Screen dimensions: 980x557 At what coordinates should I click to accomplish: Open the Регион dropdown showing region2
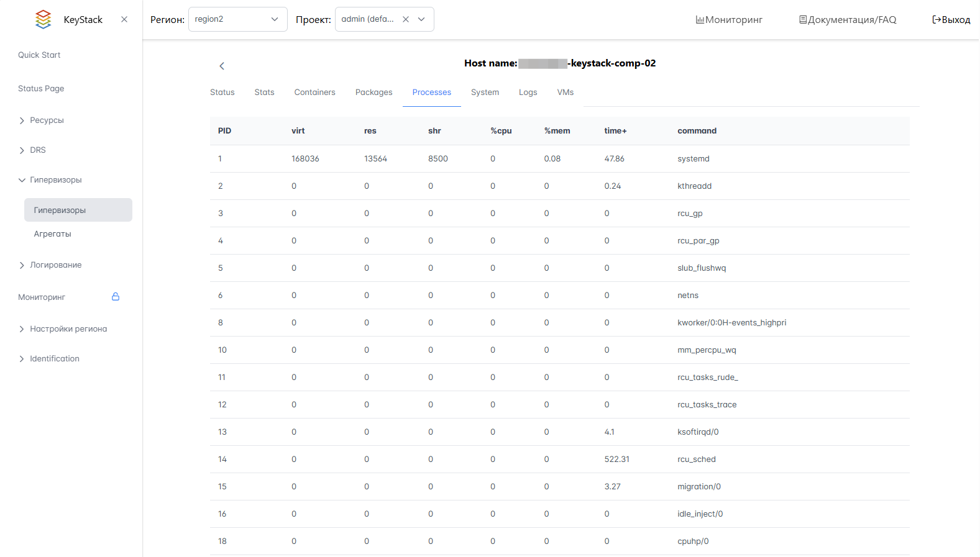[237, 19]
